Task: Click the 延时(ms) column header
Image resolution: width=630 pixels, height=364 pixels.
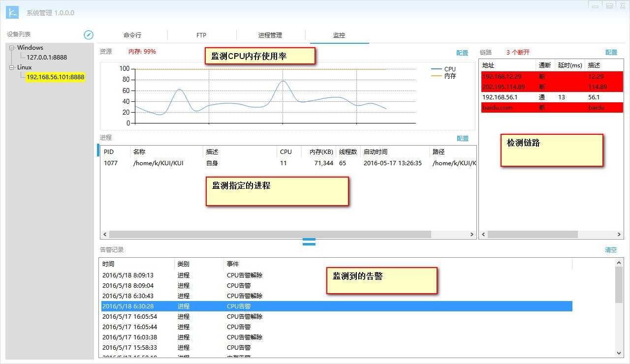Action: (x=570, y=65)
